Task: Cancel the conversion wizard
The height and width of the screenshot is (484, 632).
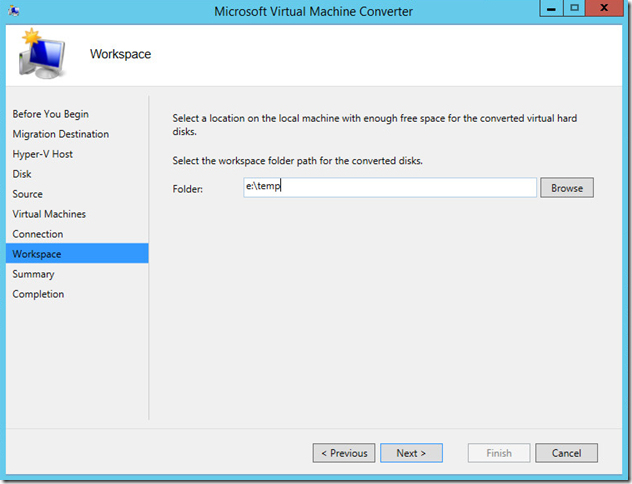Action: click(566, 453)
